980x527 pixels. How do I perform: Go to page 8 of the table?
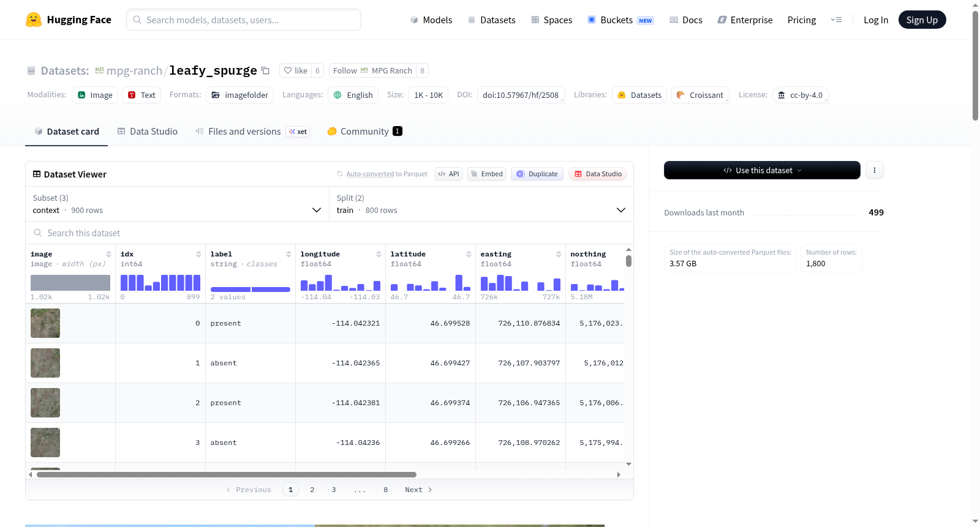click(x=386, y=490)
